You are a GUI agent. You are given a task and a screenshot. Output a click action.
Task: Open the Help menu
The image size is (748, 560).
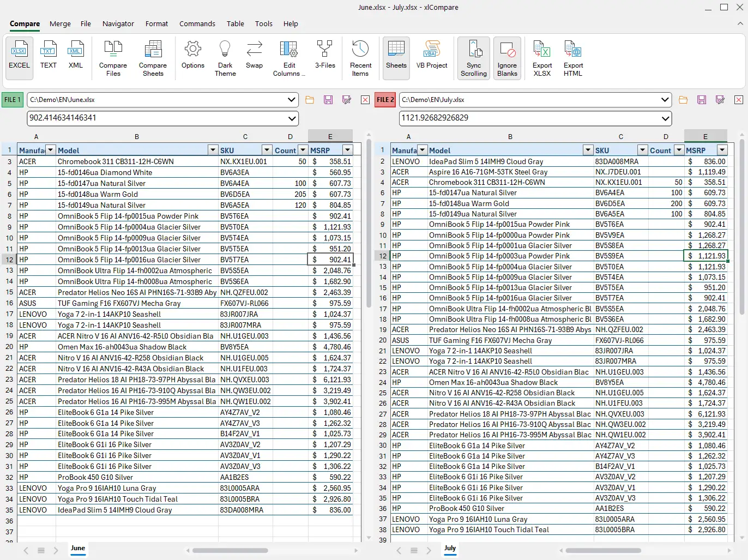291,24
